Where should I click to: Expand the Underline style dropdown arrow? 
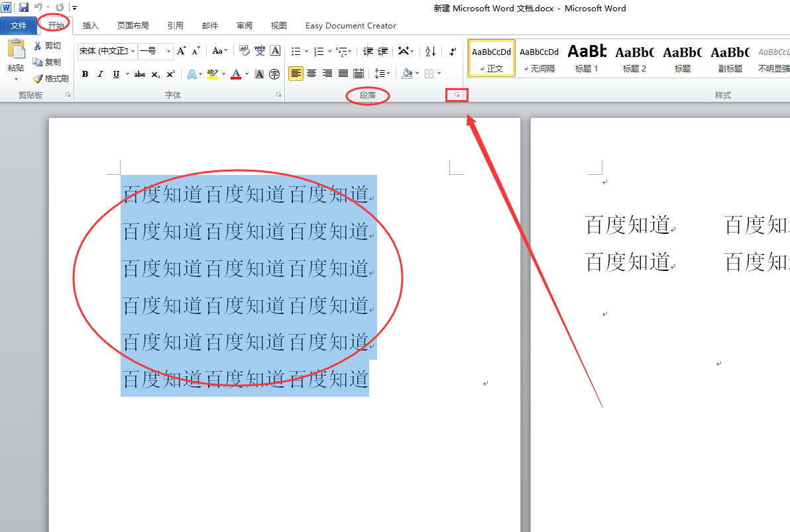tap(127, 74)
